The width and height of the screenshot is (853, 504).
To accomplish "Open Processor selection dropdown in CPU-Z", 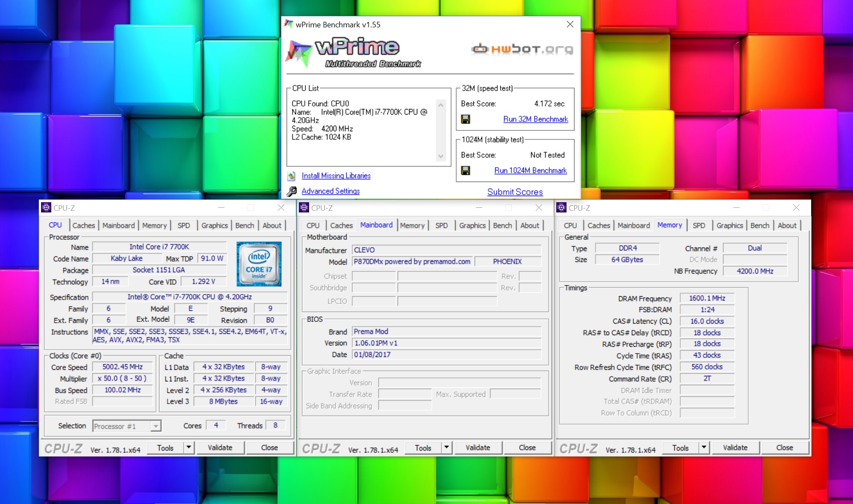I will pyautogui.click(x=156, y=426).
